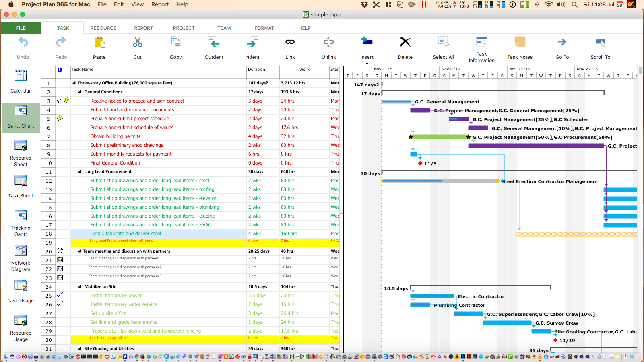This screenshot has height=362, width=644.
Task: Collapse the Long Lead Procurement group
Action: click(x=80, y=172)
